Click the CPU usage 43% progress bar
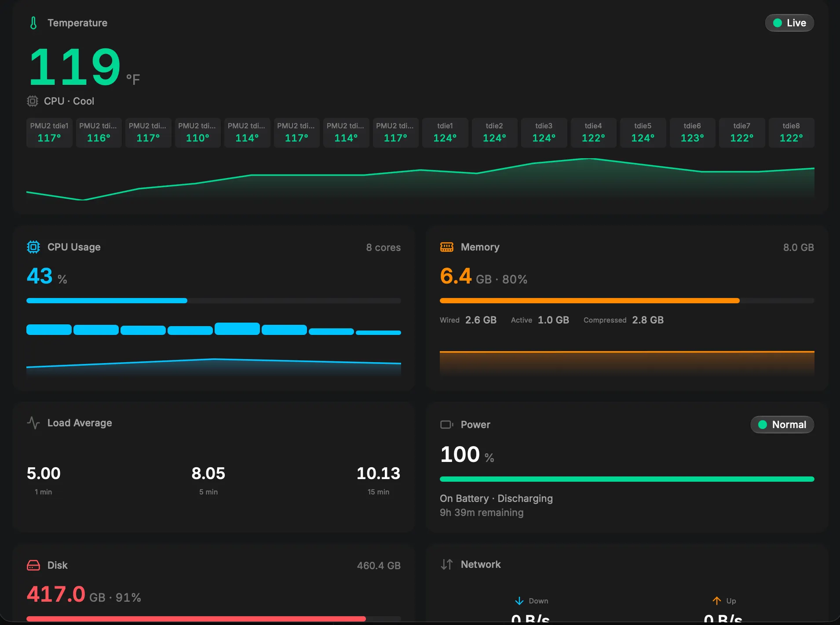840x625 pixels. tap(214, 301)
